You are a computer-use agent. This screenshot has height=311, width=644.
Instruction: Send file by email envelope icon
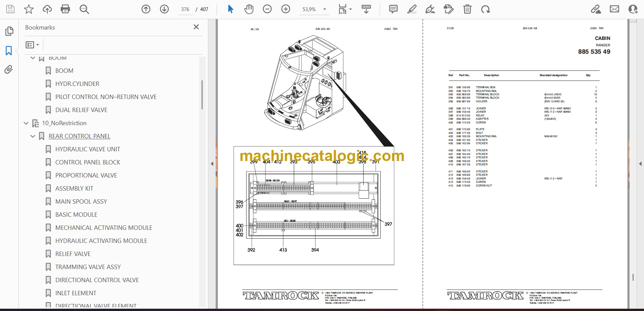coord(614,9)
